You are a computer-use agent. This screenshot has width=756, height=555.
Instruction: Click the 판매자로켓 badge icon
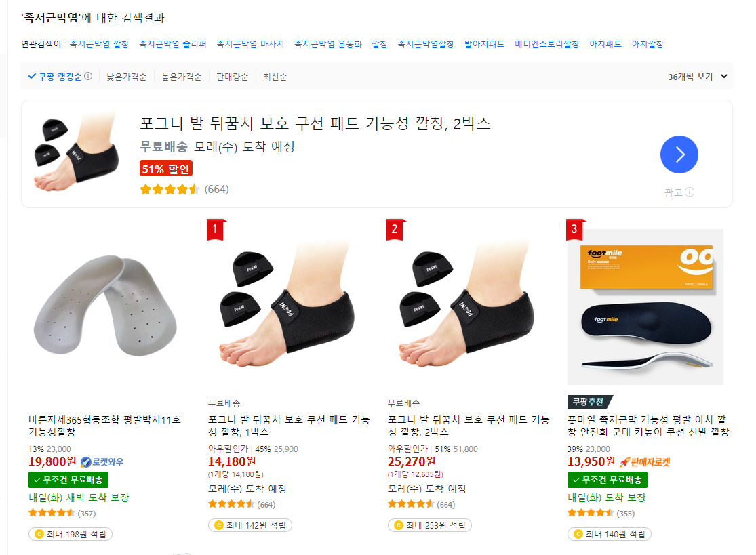pos(625,462)
